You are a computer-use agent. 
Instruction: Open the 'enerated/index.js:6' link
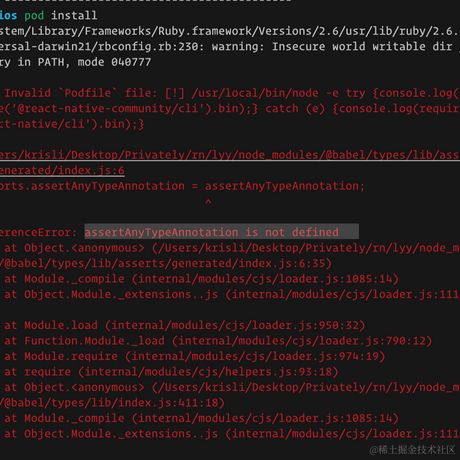(62, 171)
